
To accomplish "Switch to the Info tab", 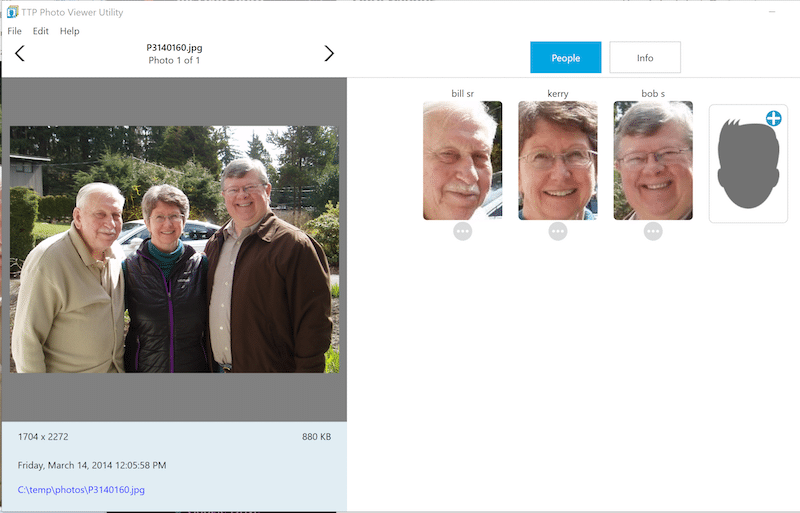I will tap(645, 57).
